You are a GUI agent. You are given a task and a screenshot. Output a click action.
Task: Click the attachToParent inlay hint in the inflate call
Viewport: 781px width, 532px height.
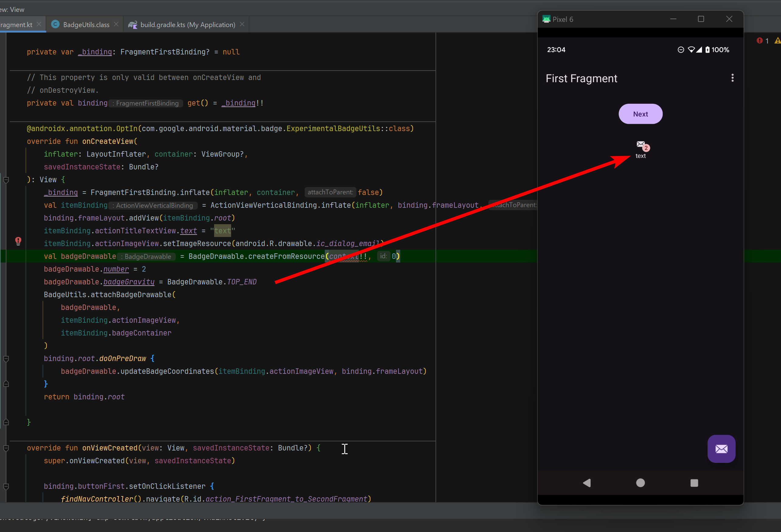(330, 192)
